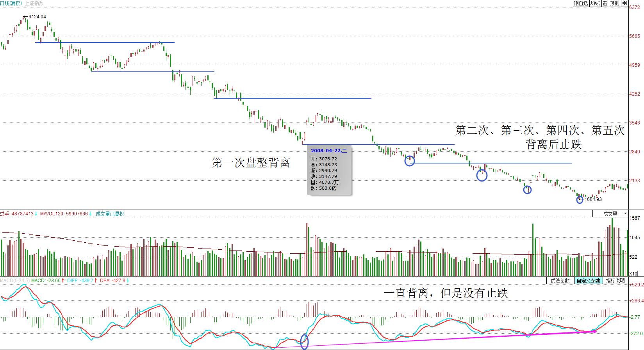This screenshot has width=644, height=350.
Task: Toggle the 均线 moving average display
Action: click(595, 3)
